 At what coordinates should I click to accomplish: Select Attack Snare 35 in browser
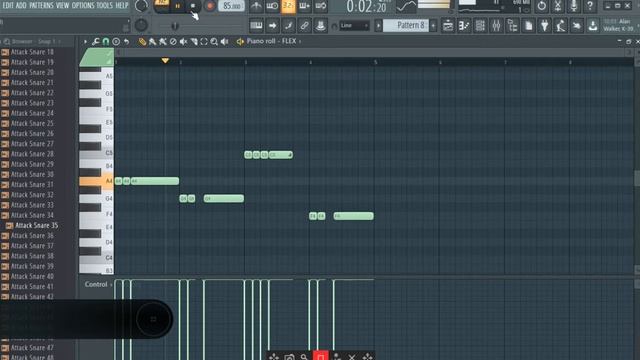(36, 225)
